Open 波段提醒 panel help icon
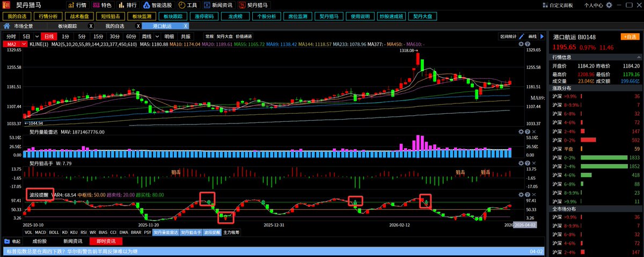Screen dimensions: 644x257 [x=526, y=194]
